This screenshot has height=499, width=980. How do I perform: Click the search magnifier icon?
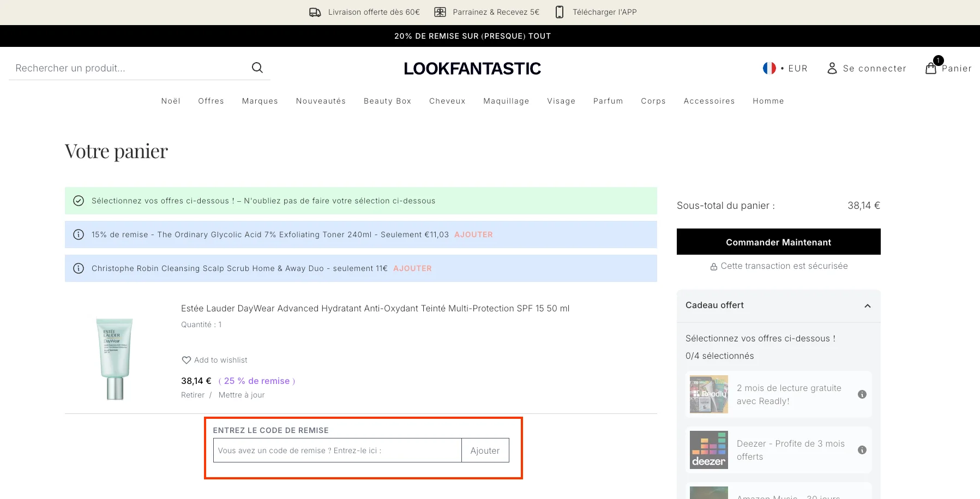[256, 68]
